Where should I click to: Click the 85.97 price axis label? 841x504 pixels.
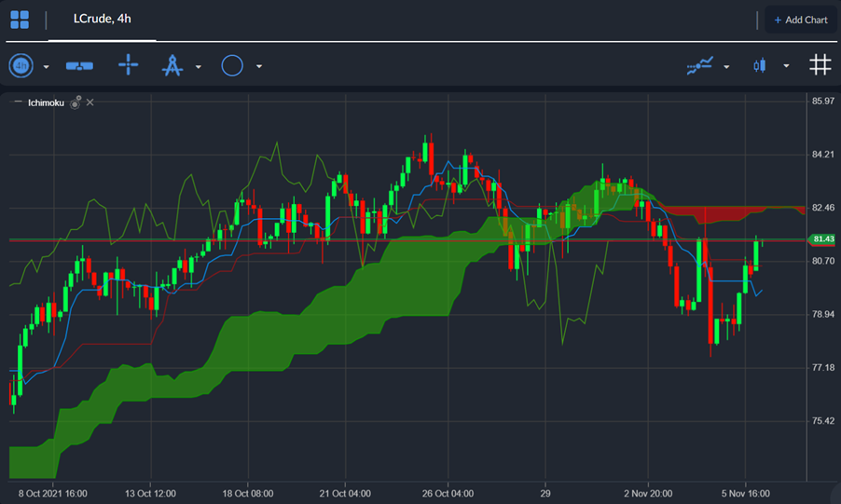point(823,101)
